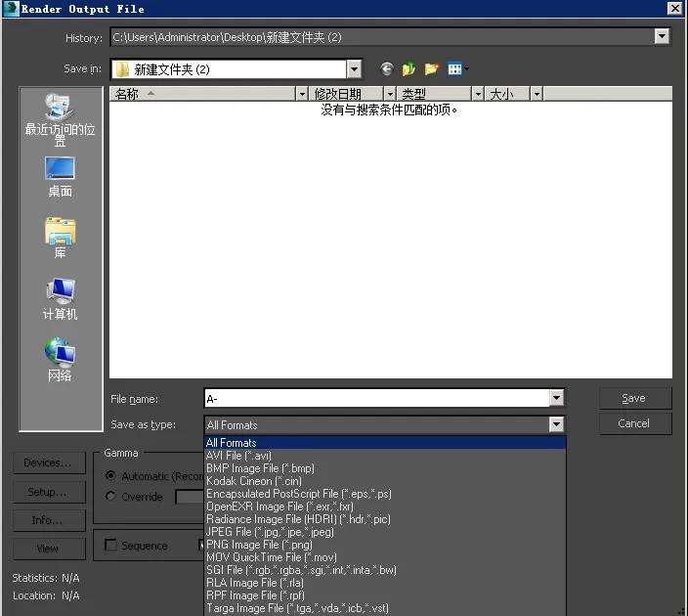This screenshot has width=688, height=616.
Task: Choose JPEG File format
Action: 385,532
